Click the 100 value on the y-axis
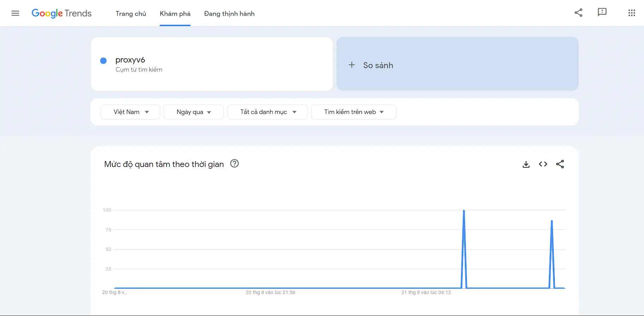The height and width of the screenshot is (316, 644). click(107, 210)
